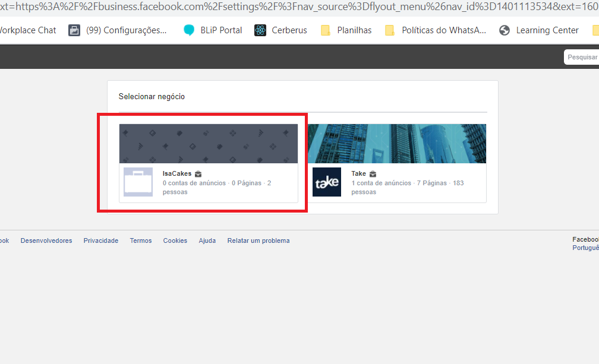Click the briefcase icon next to Take

coord(373,174)
